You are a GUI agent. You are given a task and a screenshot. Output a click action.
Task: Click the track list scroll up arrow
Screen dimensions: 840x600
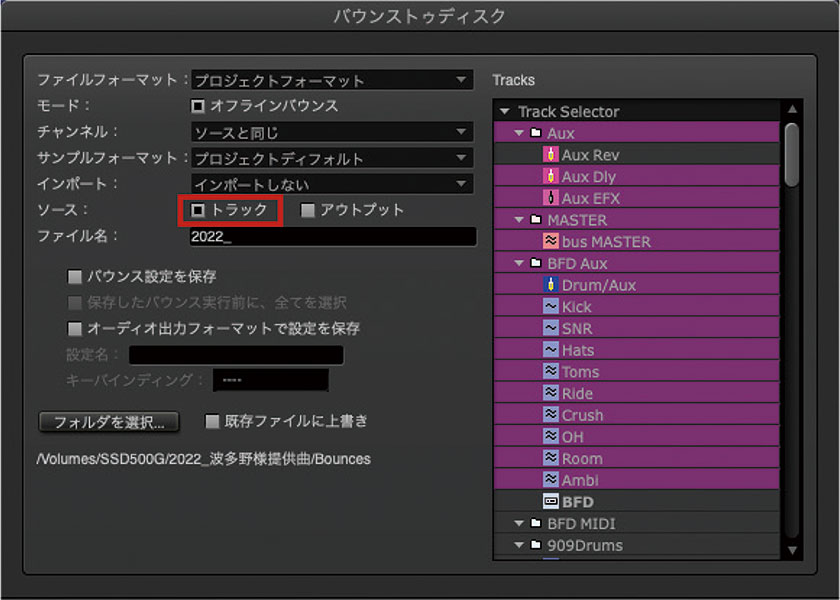[792, 109]
